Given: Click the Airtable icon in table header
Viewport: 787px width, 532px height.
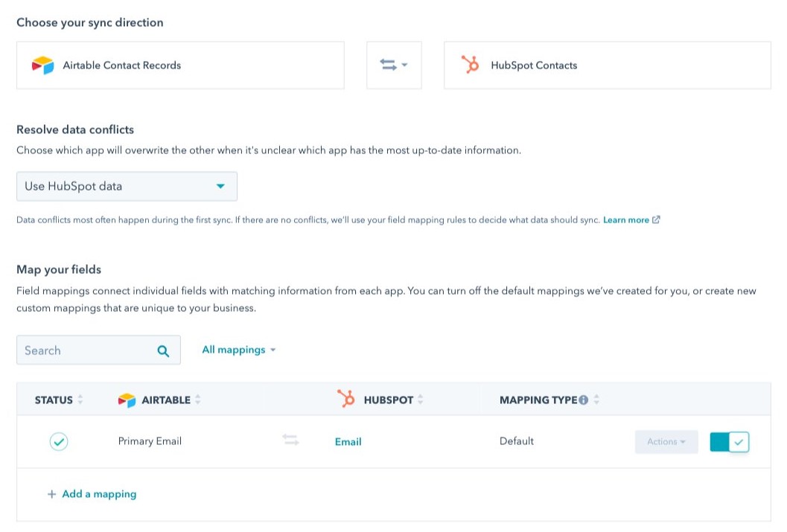Looking at the screenshot, I should pos(127,400).
